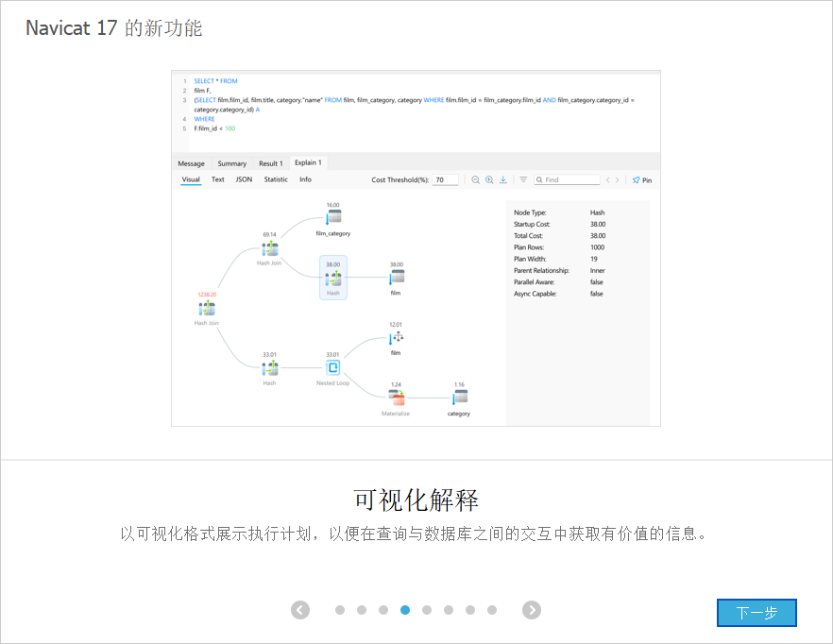Select the fifth pagination dot

[427, 610]
